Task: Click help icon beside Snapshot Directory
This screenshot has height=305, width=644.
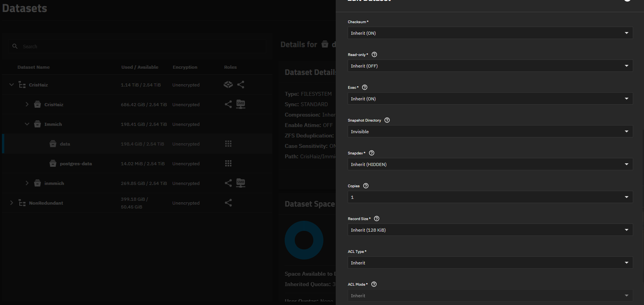Action: click(387, 120)
